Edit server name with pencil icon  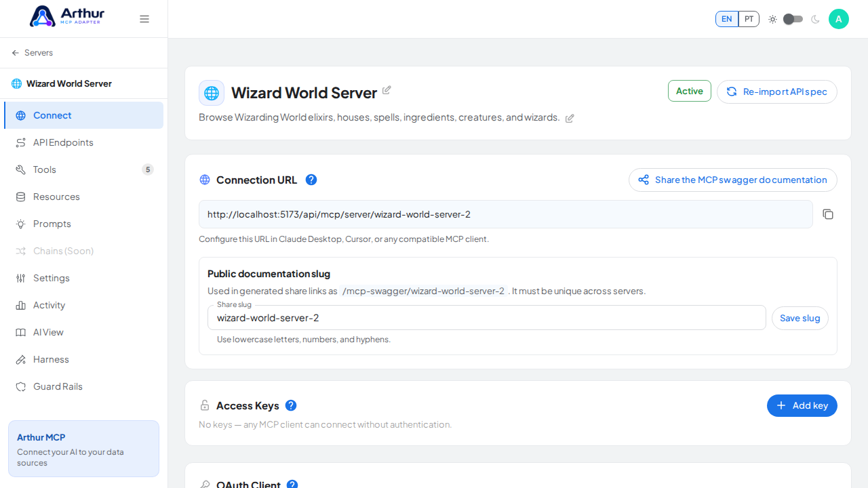(387, 90)
